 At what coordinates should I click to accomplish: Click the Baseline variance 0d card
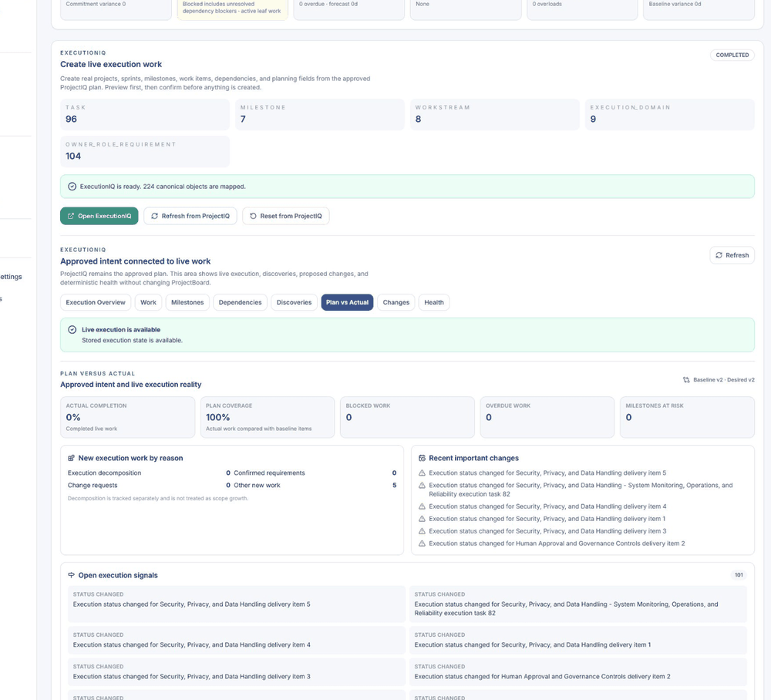[699, 8]
